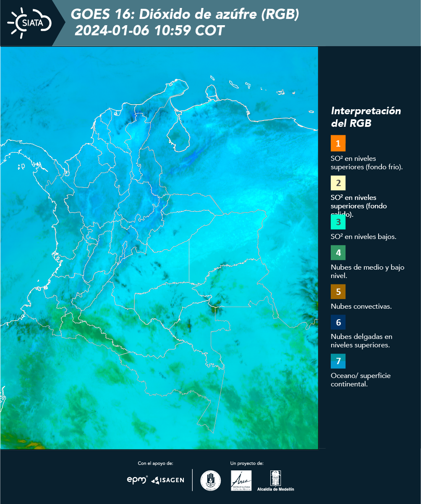The height and width of the screenshot is (504, 421).
Task: Click the 'Nubes convectivas.' label
Action: (361, 306)
